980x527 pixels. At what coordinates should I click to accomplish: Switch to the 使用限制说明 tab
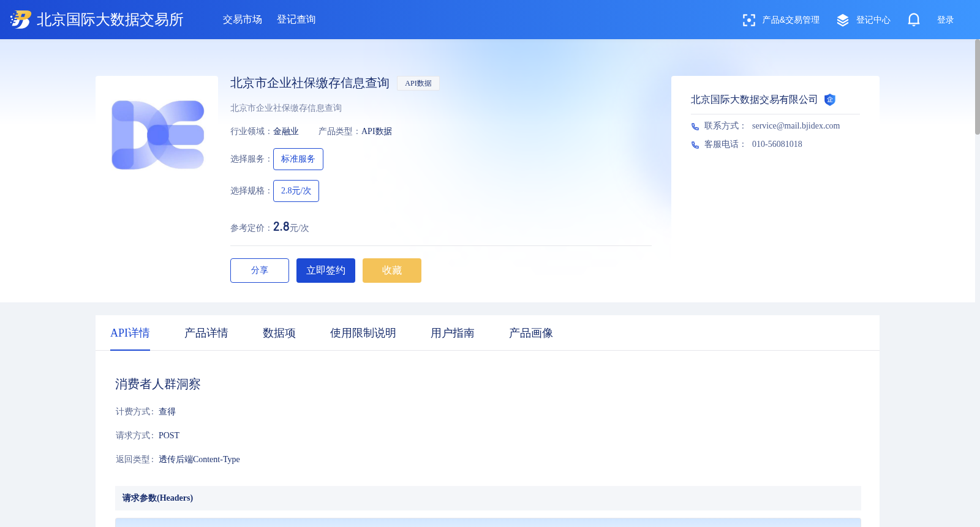[363, 333]
